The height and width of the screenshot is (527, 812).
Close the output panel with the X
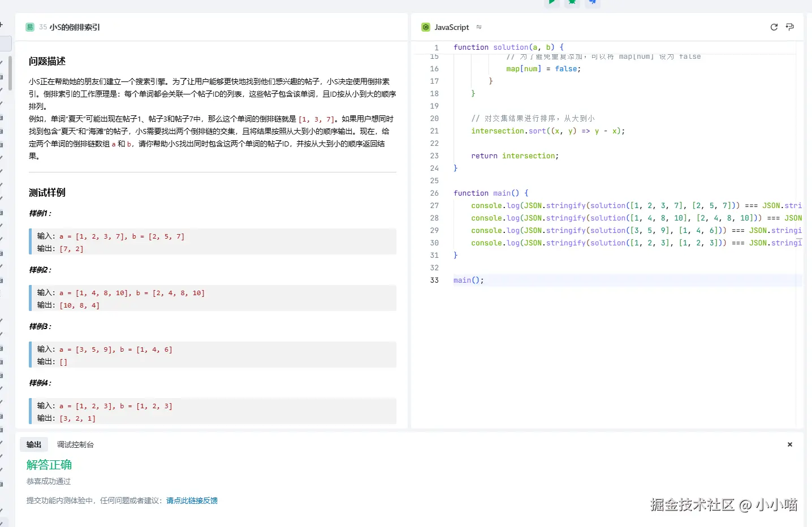coord(790,444)
